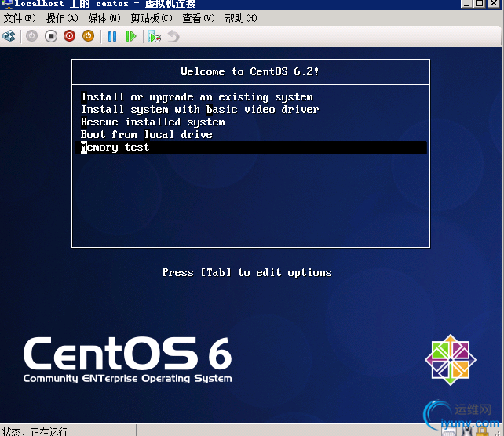Turn off the virtual machine with the stop icon

tap(51, 36)
